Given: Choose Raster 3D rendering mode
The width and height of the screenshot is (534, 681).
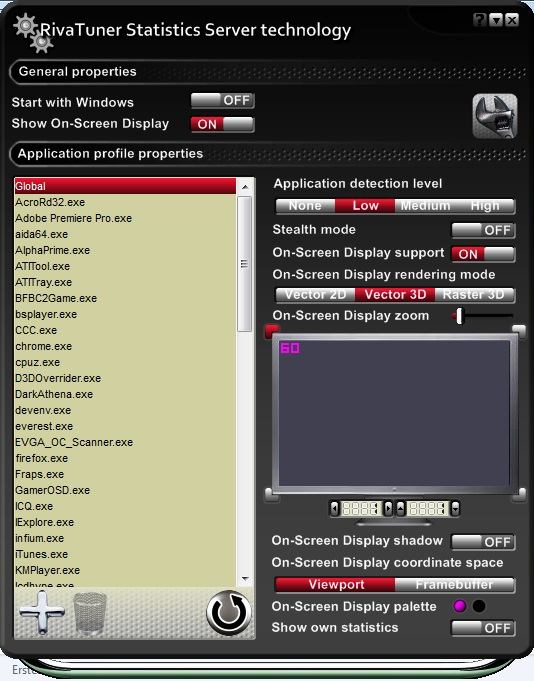Looking at the screenshot, I should [475, 294].
